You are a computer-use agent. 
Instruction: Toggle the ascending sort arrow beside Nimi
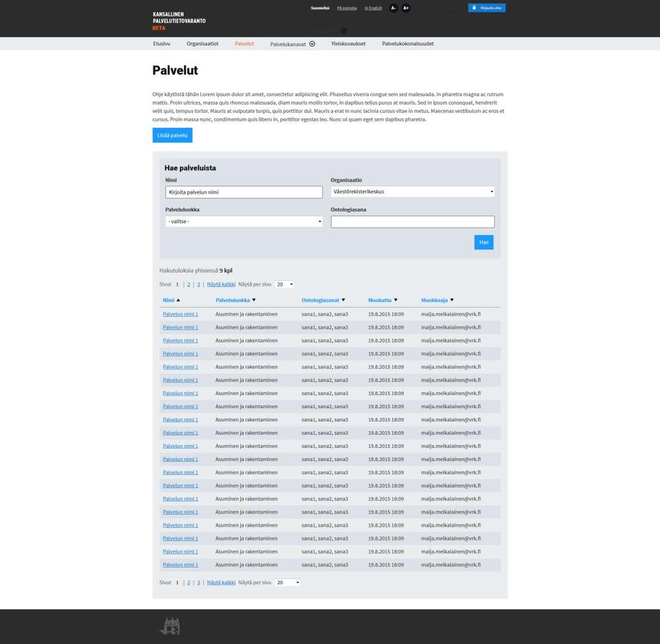click(178, 300)
